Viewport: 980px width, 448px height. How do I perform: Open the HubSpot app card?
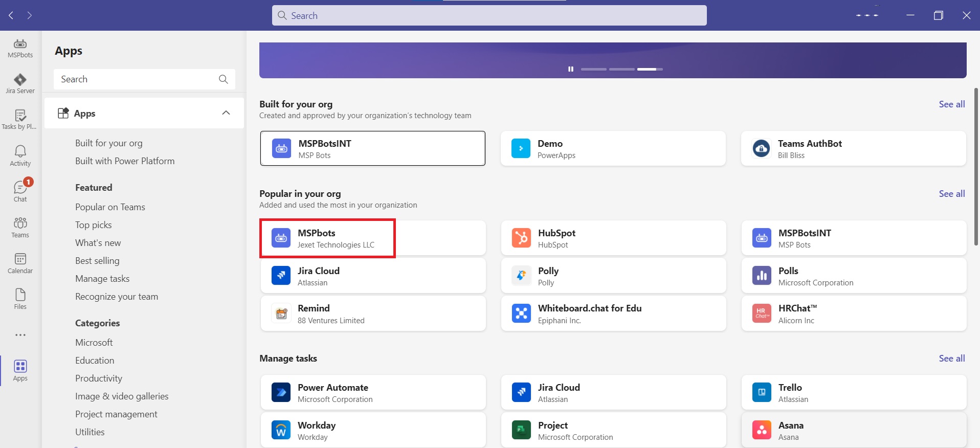(x=613, y=238)
